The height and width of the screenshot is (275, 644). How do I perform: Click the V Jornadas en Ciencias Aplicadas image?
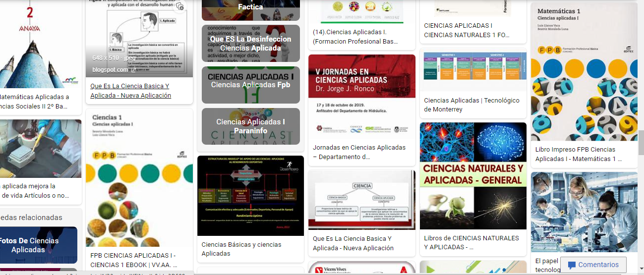(x=361, y=96)
